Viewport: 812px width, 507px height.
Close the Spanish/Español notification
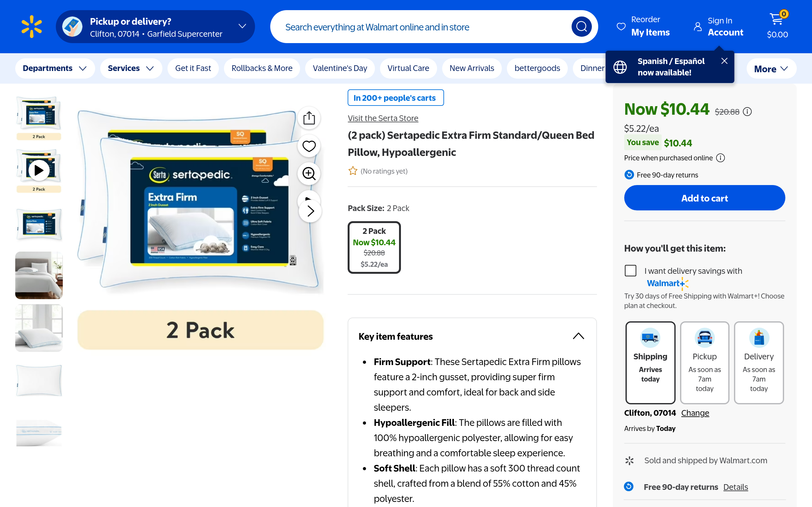tap(724, 61)
